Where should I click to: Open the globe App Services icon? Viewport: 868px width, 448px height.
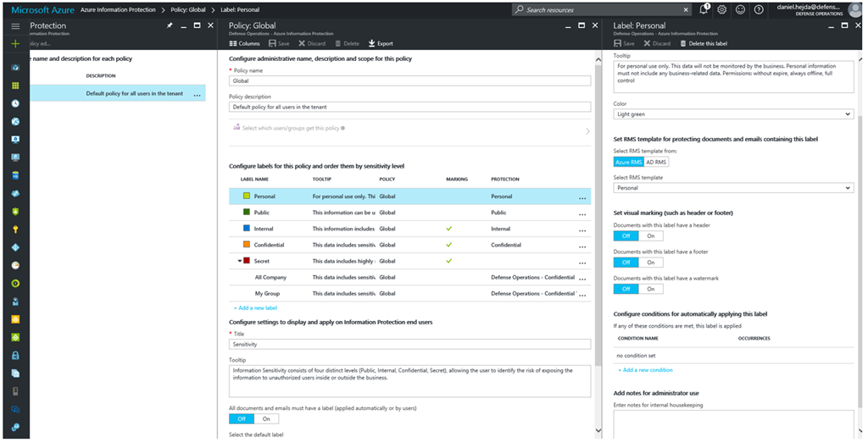click(x=15, y=122)
